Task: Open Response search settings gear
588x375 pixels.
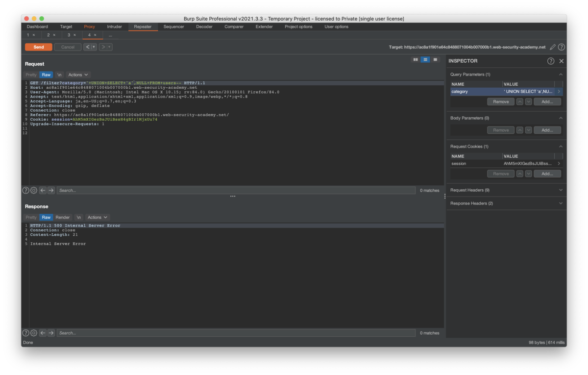Action: [34, 333]
